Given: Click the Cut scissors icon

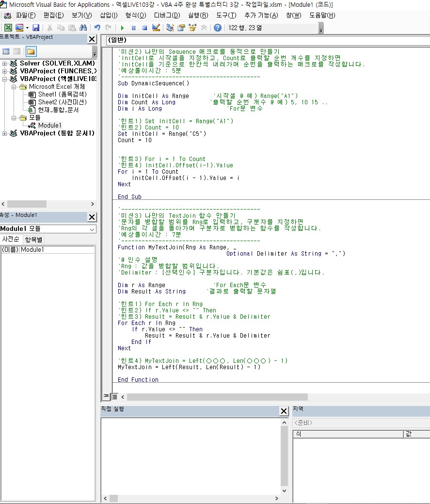Looking at the screenshot, I should click(49, 28).
